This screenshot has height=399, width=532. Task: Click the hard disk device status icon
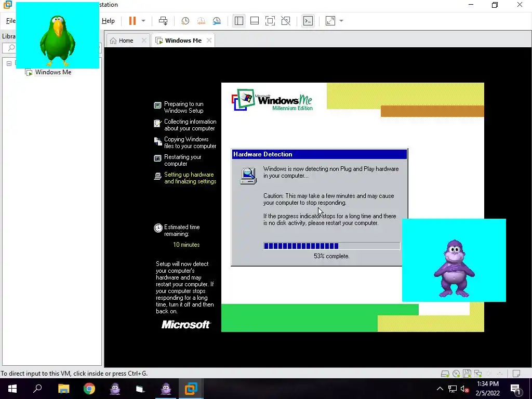point(445,374)
